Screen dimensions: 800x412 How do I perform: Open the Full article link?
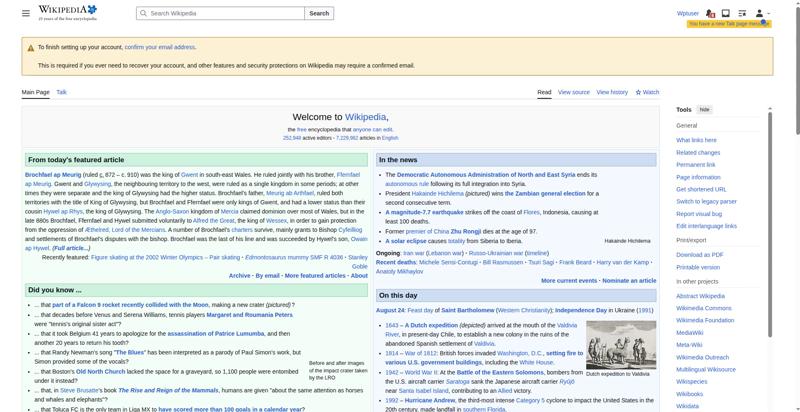pyautogui.click(x=71, y=248)
